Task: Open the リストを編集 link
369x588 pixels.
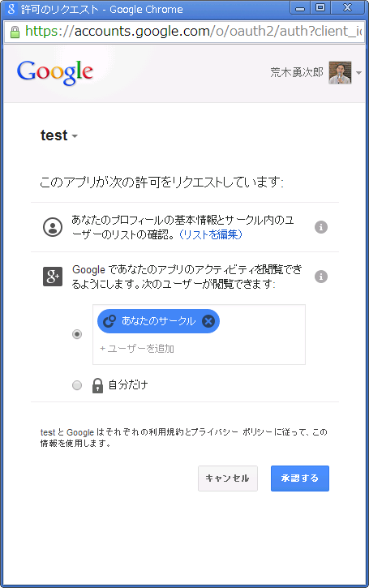Action: coord(211,234)
